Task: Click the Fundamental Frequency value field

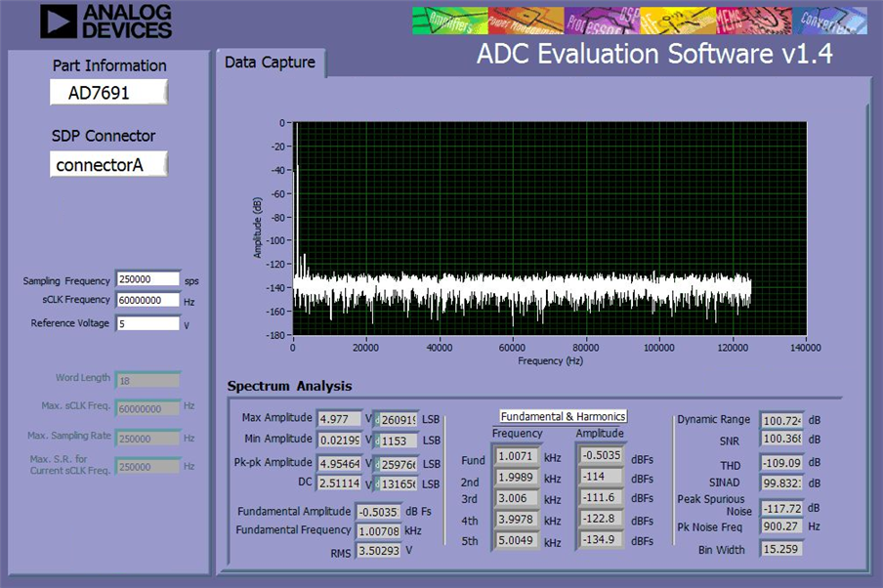Action: 378,531
